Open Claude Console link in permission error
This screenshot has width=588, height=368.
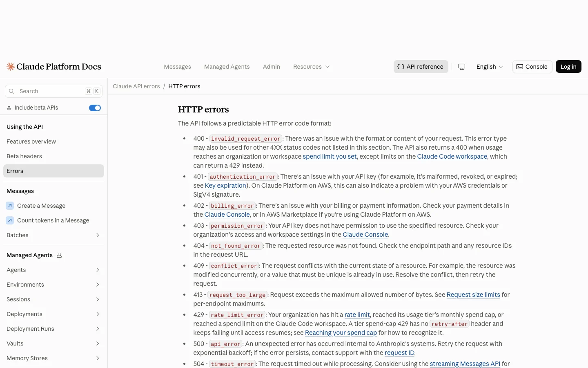[365, 235]
